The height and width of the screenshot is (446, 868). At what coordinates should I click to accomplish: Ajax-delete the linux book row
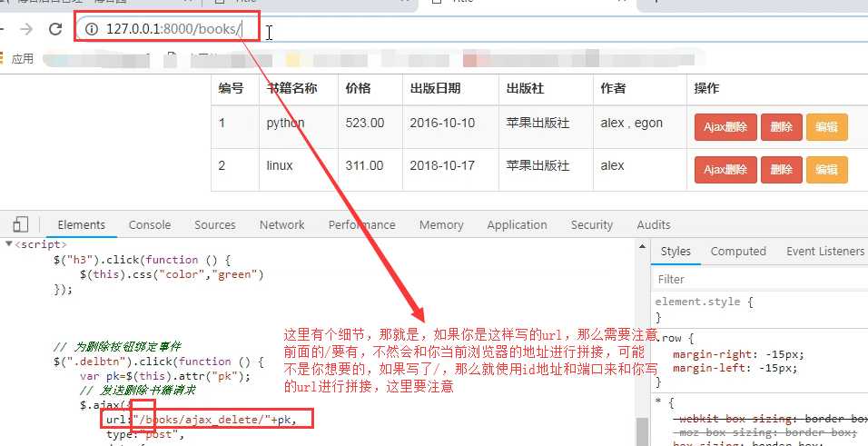[x=725, y=170]
